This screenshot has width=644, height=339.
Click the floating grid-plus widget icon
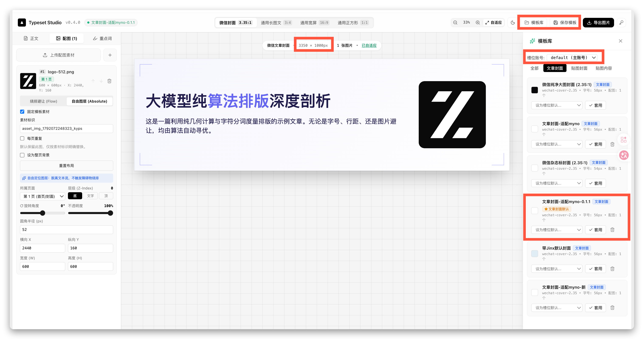(x=624, y=140)
